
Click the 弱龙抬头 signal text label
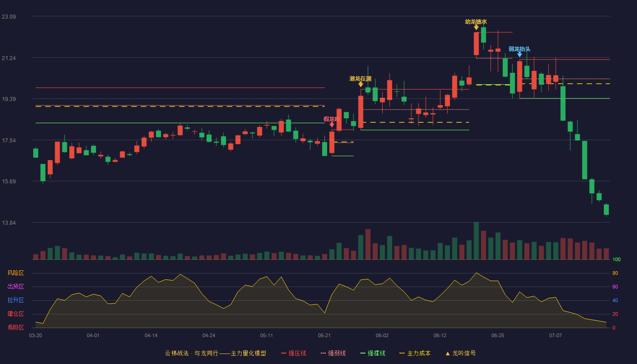click(x=520, y=49)
